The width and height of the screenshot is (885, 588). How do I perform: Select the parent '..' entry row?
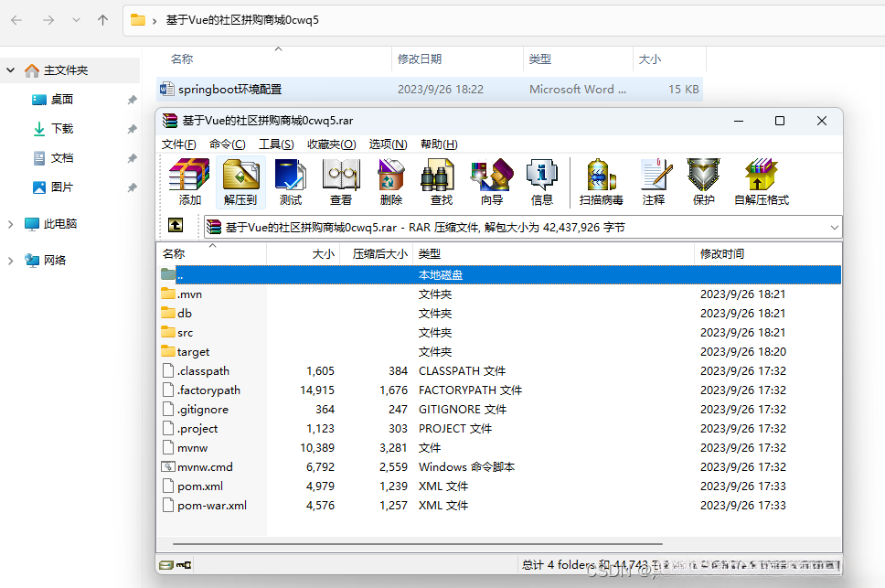pyautogui.click(x=500, y=275)
